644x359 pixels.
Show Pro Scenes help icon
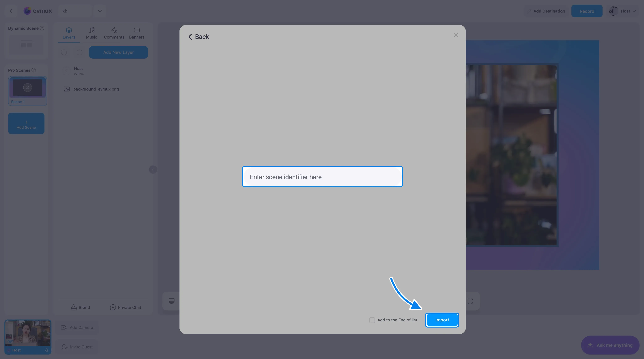pos(34,70)
